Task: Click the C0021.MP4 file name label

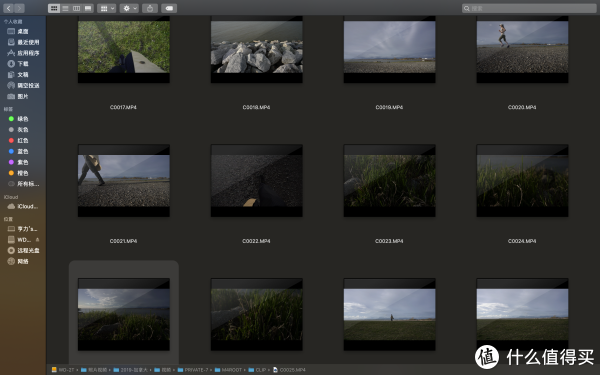Action: (123, 241)
